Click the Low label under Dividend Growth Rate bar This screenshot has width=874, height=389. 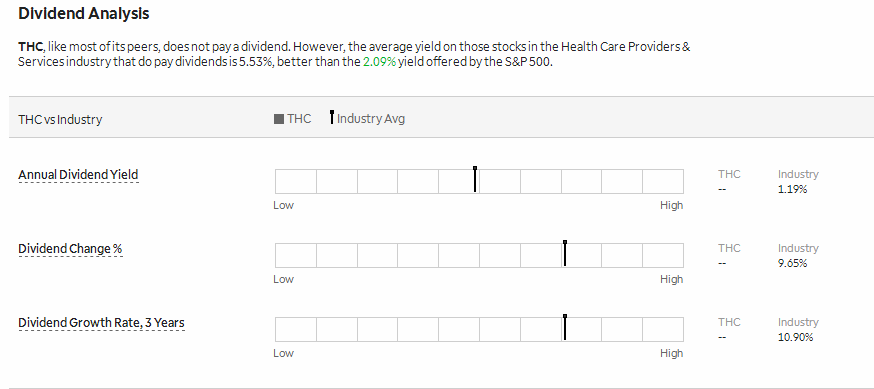pos(283,353)
